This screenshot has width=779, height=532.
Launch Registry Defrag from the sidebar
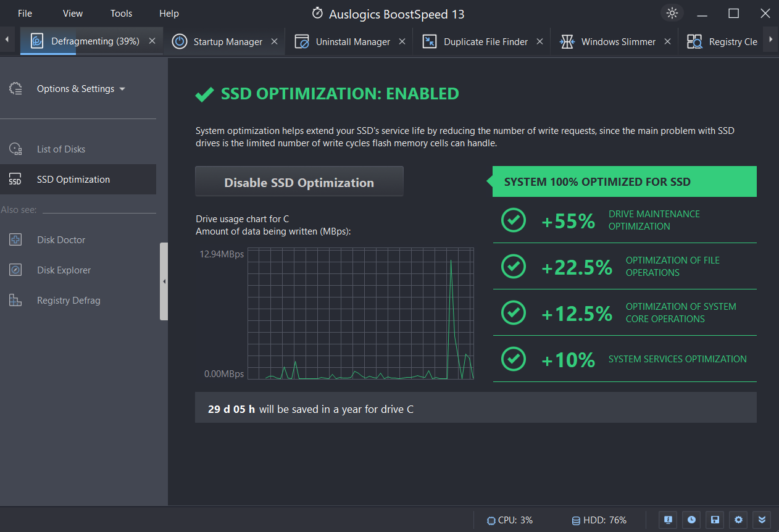click(68, 301)
